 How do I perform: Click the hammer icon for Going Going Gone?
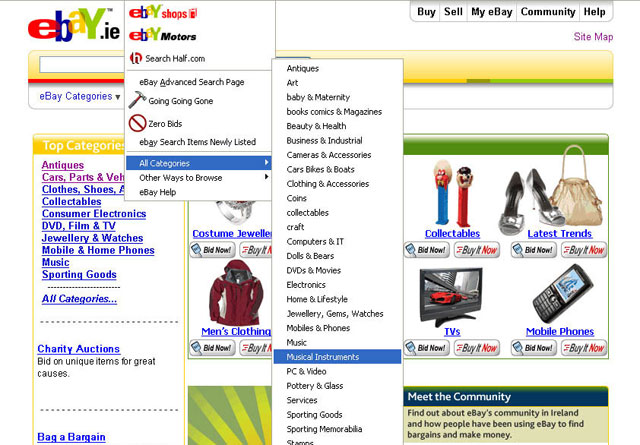137,100
